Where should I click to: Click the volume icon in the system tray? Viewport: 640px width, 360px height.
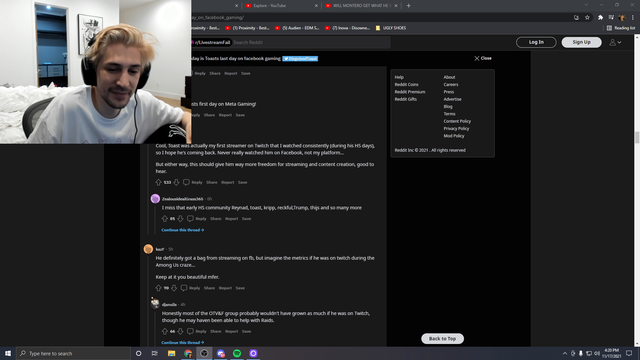(597, 353)
